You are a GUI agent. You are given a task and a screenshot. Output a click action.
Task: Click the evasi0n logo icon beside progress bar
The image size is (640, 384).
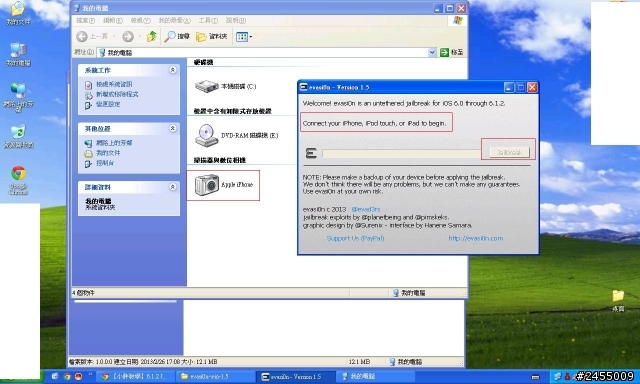[311, 153]
